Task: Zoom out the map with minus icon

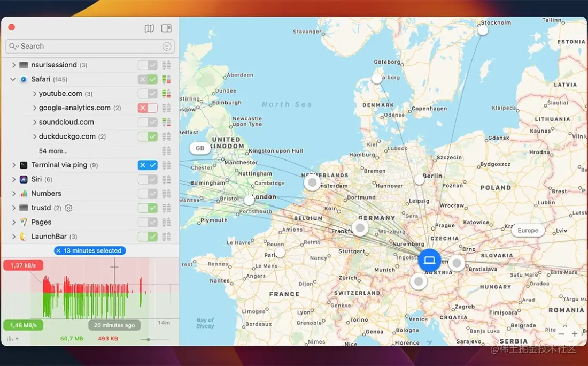Action: pos(561,334)
